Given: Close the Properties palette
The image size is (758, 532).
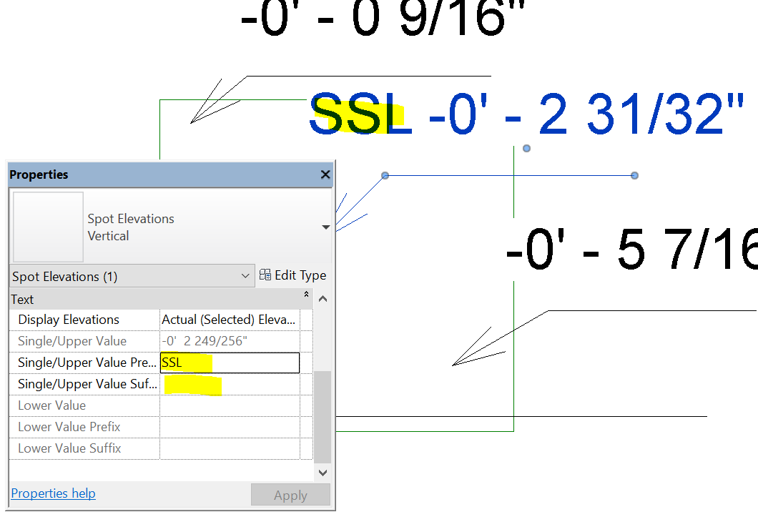Looking at the screenshot, I should [325, 174].
